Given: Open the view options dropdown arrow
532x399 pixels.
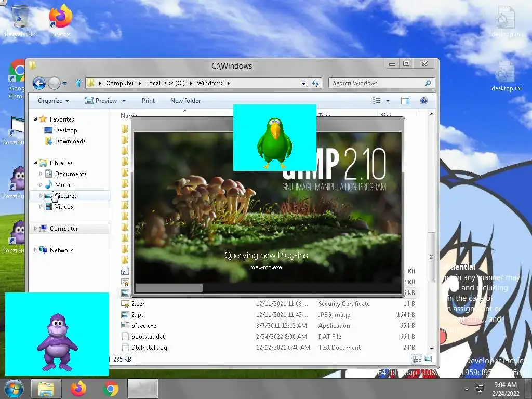Looking at the screenshot, I should click(x=388, y=101).
